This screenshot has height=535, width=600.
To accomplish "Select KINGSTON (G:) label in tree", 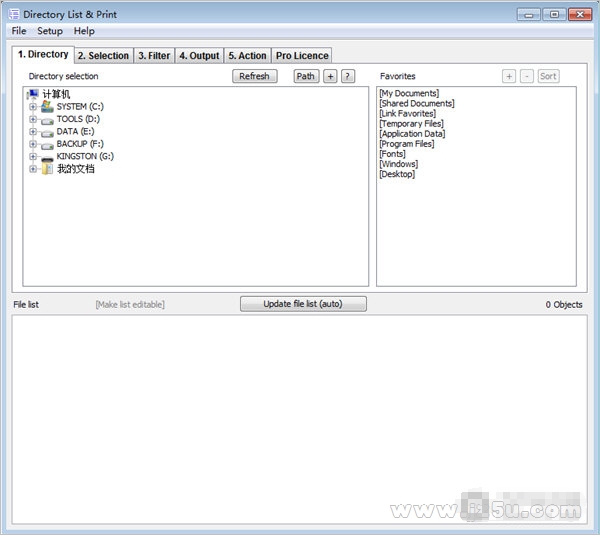I will coord(85,156).
